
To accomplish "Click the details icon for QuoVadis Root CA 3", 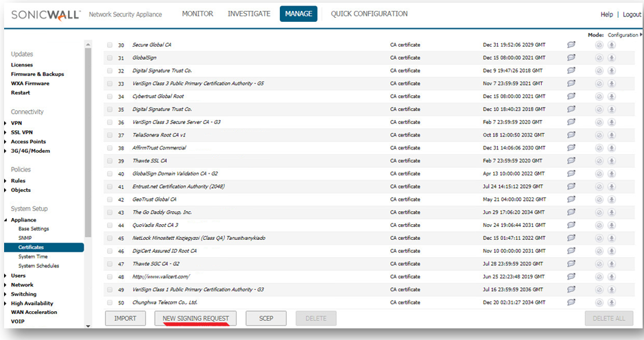I will [571, 225].
